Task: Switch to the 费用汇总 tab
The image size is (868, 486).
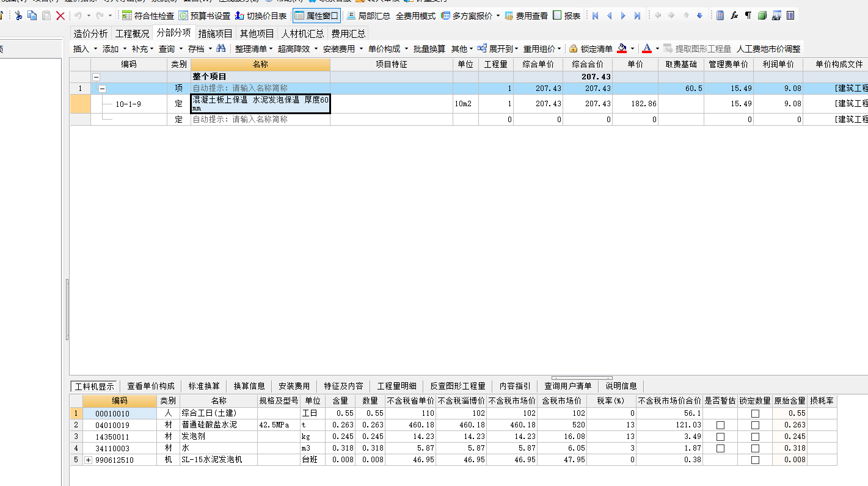Action: pyautogui.click(x=348, y=34)
